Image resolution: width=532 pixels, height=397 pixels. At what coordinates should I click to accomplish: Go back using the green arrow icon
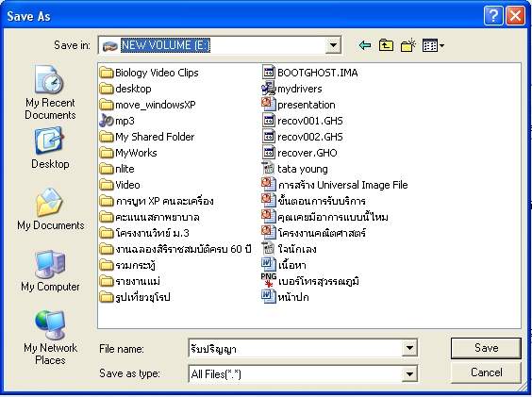click(x=365, y=45)
